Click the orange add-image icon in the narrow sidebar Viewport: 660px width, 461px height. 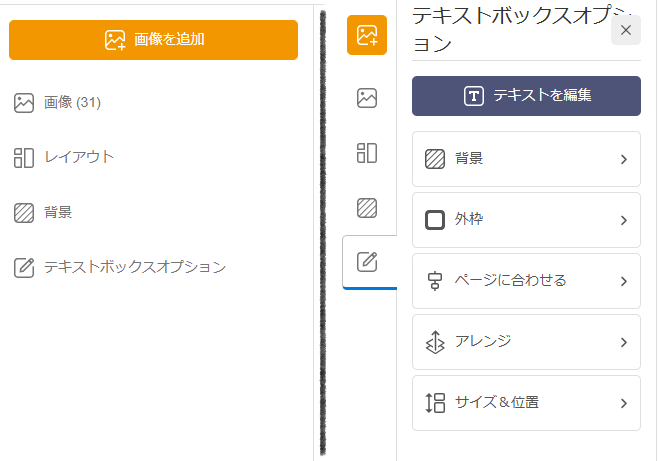[367, 36]
